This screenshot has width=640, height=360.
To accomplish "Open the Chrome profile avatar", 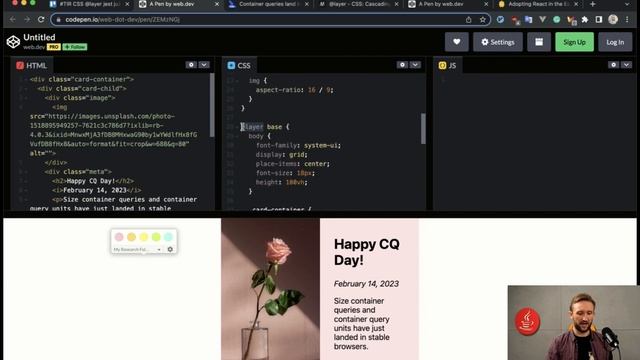I will pyautogui.click(x=613, y=19).
